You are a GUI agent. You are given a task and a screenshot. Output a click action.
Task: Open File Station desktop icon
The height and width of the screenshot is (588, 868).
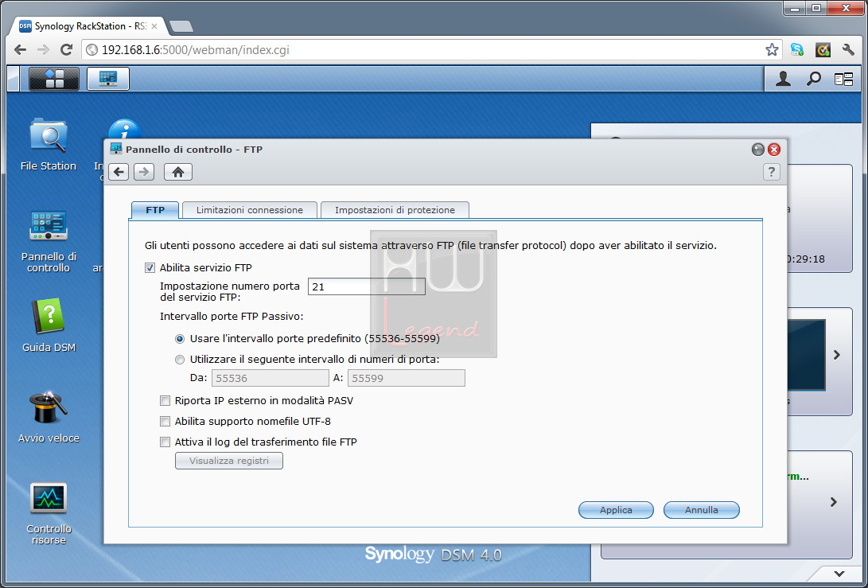(x=49, y=145)
